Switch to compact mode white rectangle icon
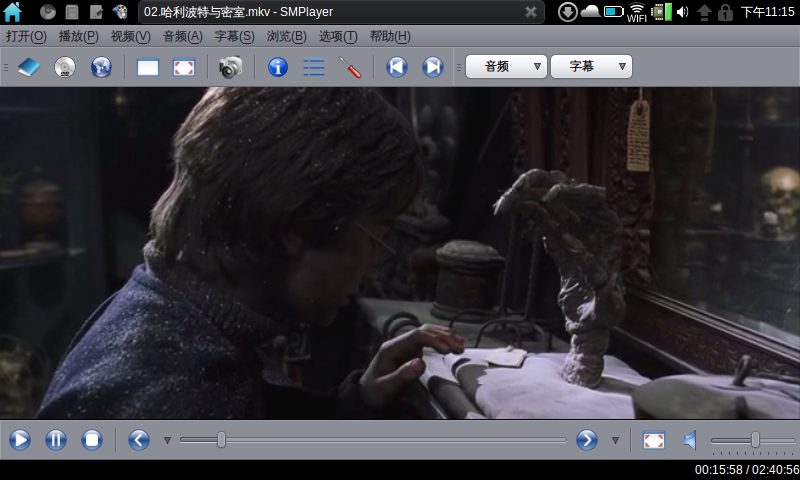The width and height of the screenshot is (800, 480). (x=148, y=67)
